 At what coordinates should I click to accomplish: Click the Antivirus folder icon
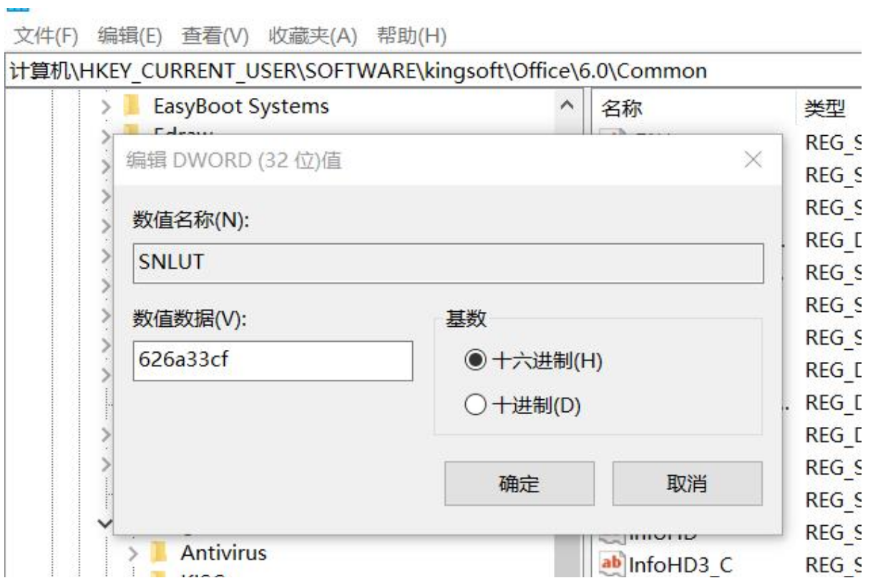159,552
